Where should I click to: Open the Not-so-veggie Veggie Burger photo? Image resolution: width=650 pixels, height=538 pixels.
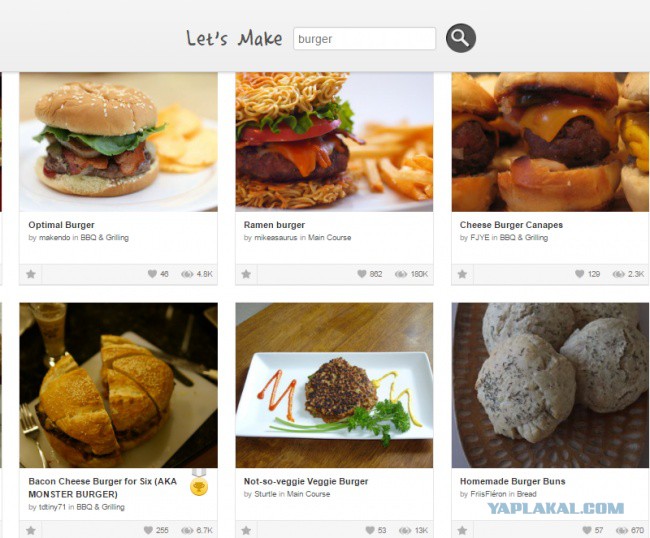(x=334, y=385)
